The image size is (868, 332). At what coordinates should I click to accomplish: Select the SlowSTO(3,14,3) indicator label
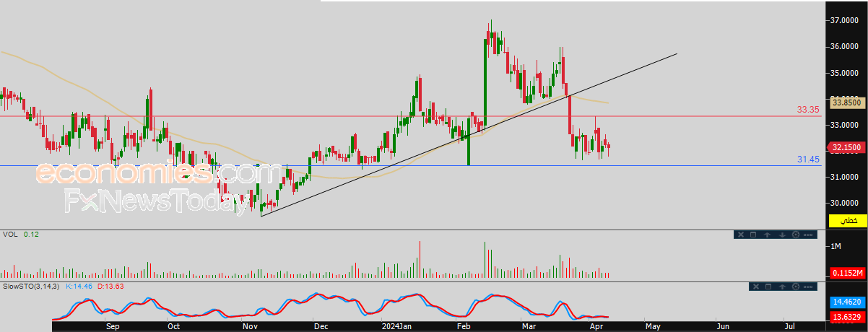tap(32, 287)
